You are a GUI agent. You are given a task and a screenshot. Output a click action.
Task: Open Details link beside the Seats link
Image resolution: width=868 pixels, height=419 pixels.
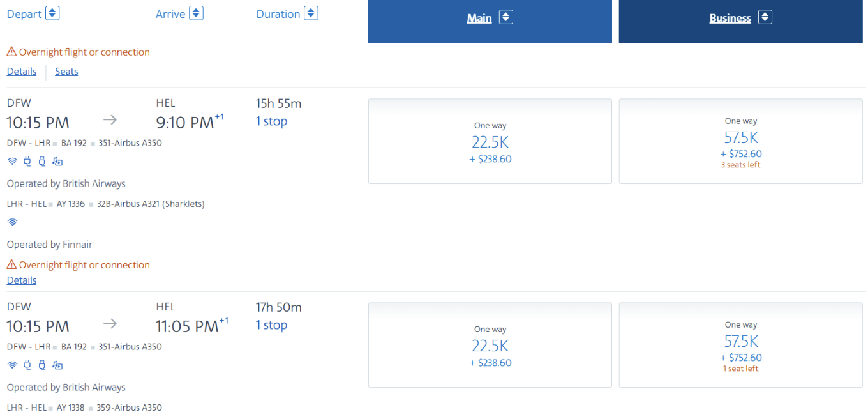click(22, 72)
